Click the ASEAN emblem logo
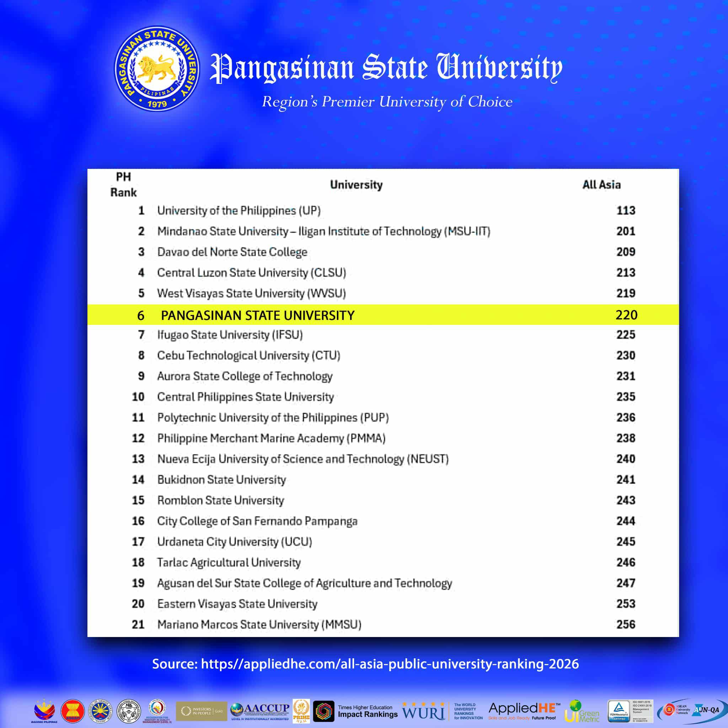The width and height of the screenshot is (728, 728). [x=73, y=711]
